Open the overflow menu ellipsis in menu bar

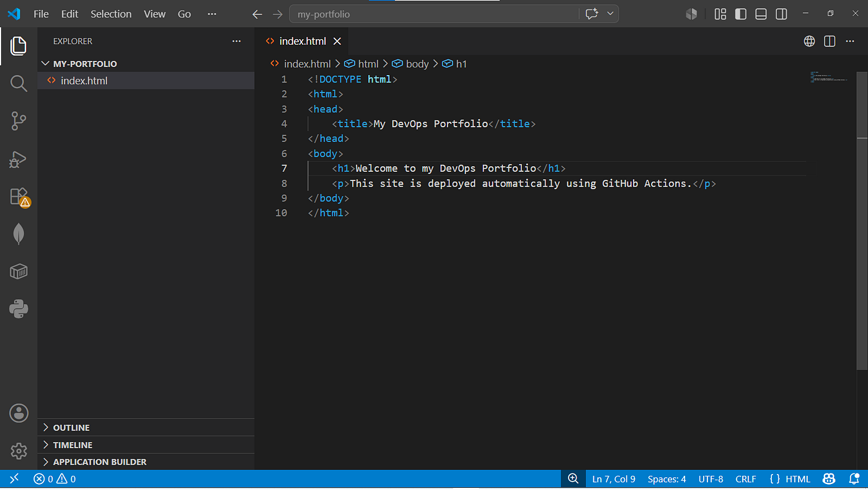pyautogui.click(x=212, y=14)
